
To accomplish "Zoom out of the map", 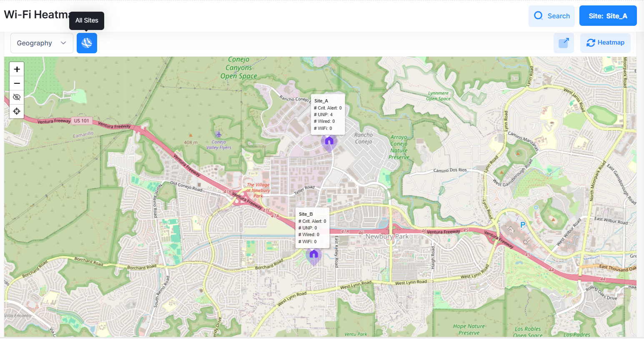I will [x=17, y=83].
